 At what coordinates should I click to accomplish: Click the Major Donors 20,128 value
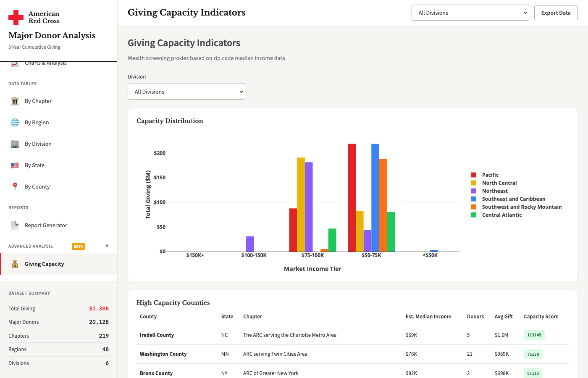[99, 322]
